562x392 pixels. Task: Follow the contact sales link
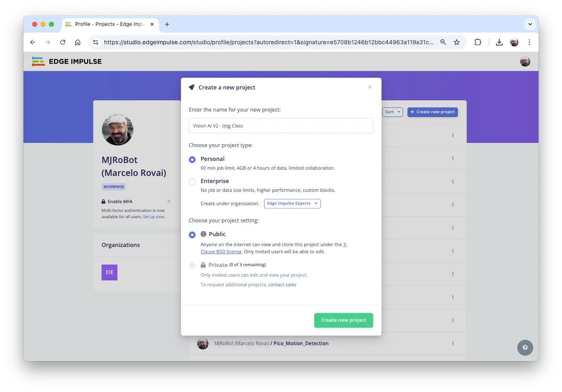[x=282, y=285]
